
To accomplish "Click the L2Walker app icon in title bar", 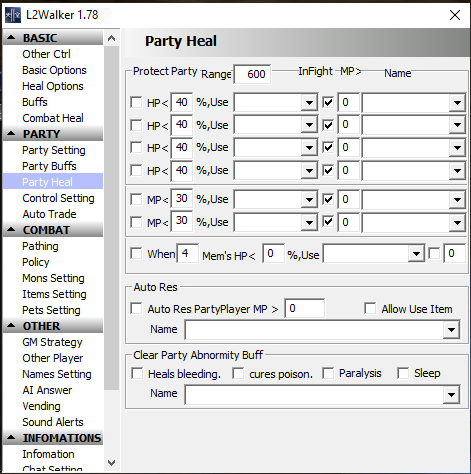I will (13, 15).
